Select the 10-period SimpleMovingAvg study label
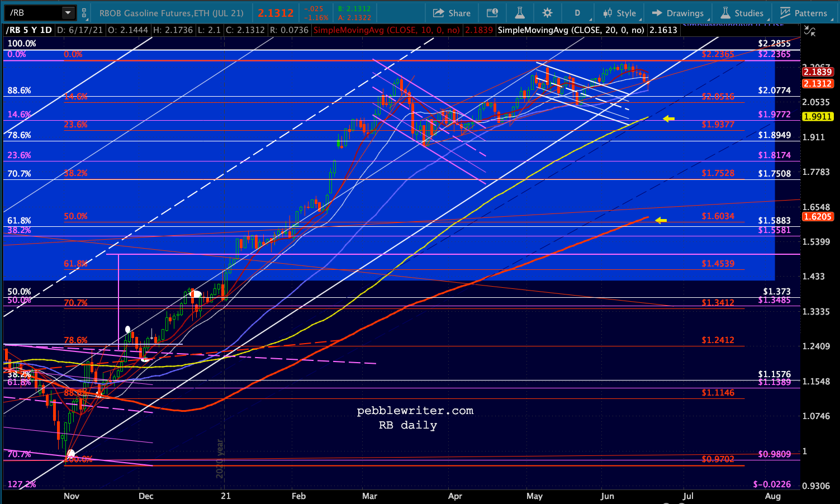The width and height of the screenshot is (840, 504). pos(387,30)
